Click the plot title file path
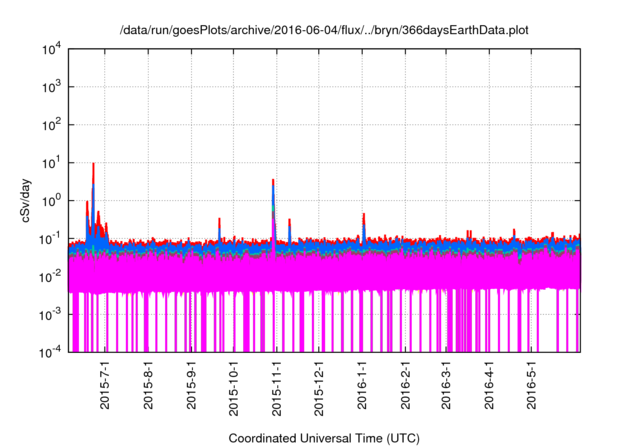 [x=324, y=30]
